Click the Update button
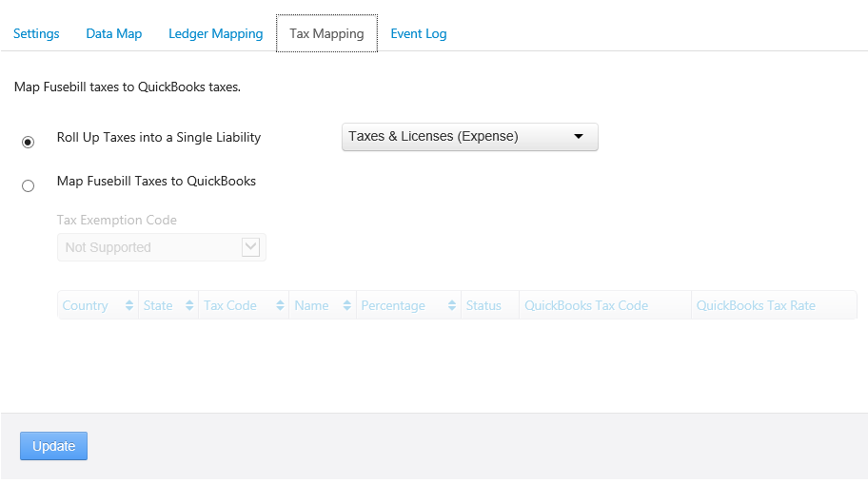 click(53, 446)
